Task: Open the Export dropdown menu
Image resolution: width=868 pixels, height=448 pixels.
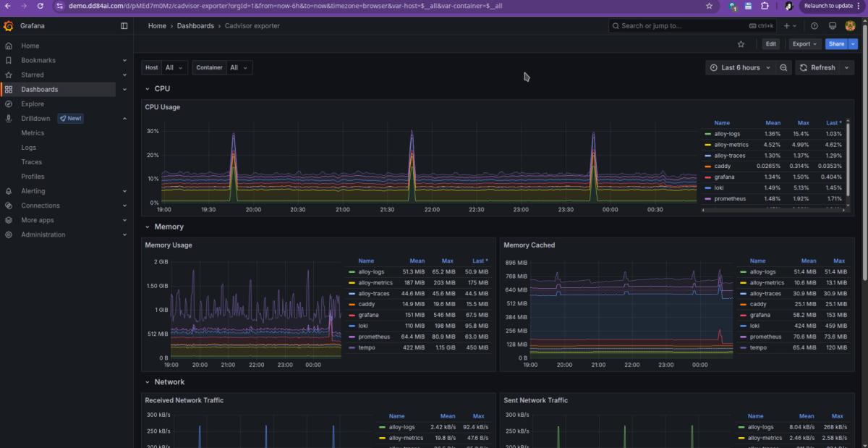Action: [805, 44]
